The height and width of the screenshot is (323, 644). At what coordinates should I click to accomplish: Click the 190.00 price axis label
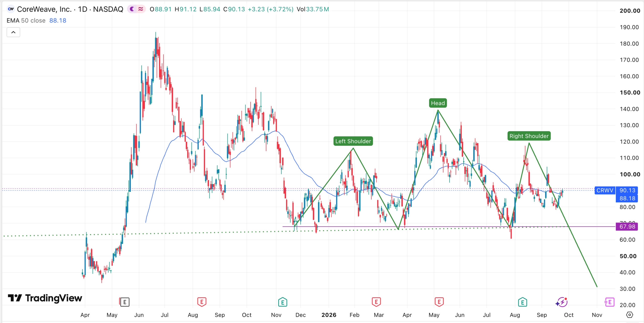[x=629, y=27]
